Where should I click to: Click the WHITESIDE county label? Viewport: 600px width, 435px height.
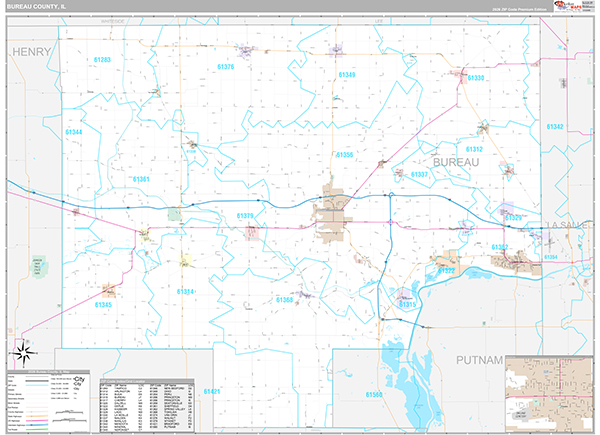[x=113, y=21]
